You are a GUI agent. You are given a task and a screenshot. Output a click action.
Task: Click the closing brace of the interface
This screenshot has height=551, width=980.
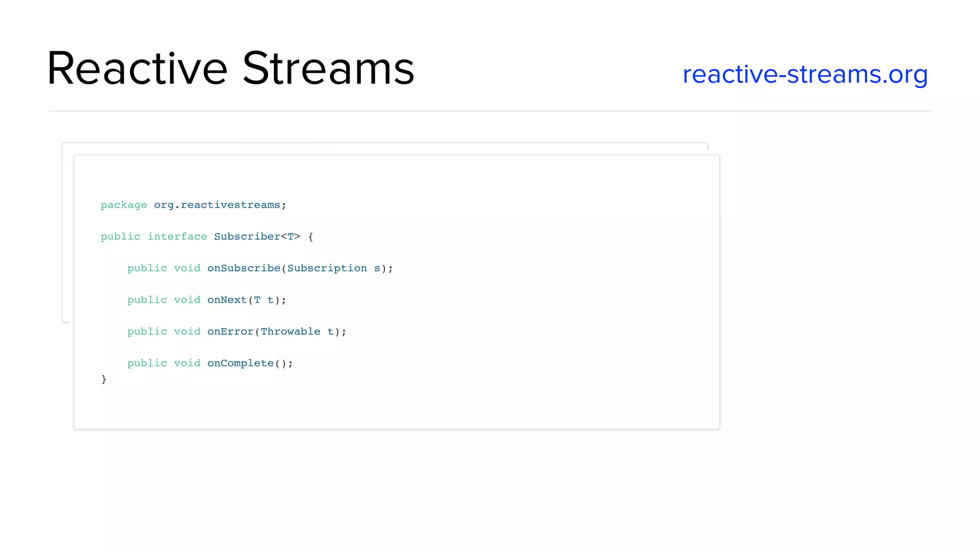click(104, 379)
